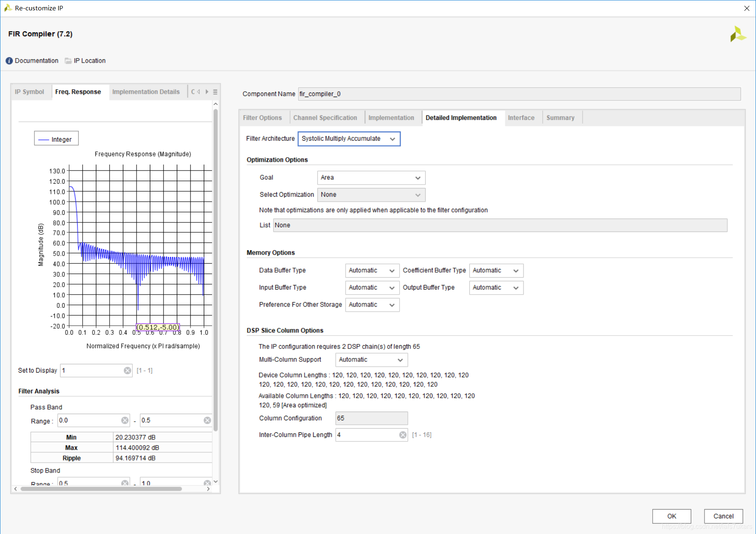Screen dimensions: 756x534
Task: Click the horizontal scrollbar of left panel
Action: point(101,489)
